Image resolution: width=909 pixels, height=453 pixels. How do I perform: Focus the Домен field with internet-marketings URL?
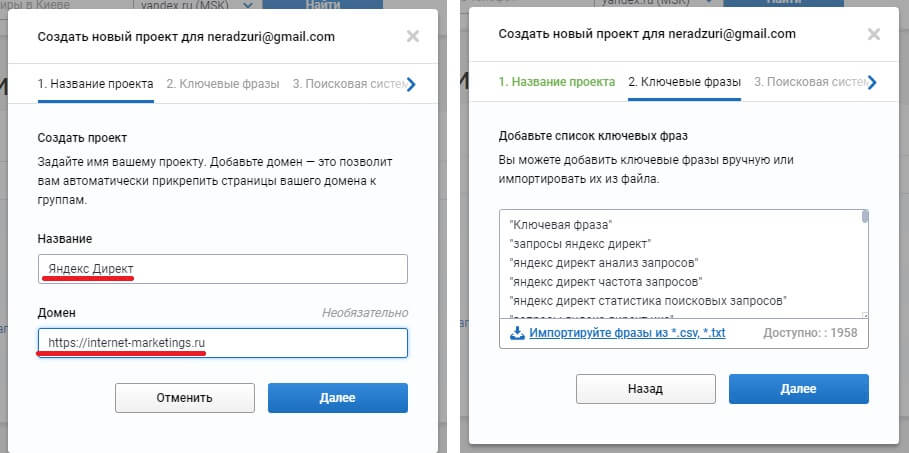(x=222, y=342)
